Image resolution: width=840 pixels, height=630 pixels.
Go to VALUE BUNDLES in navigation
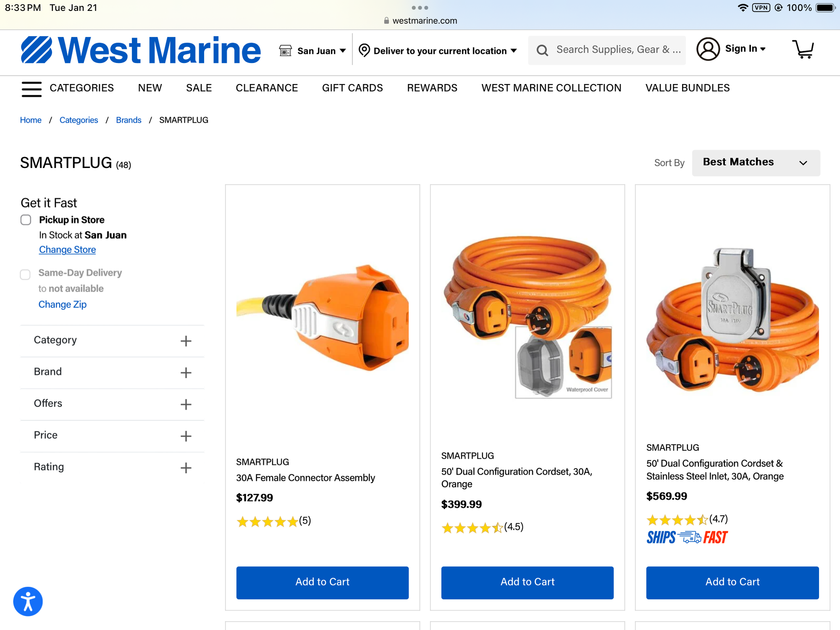[x=688, y=88]
